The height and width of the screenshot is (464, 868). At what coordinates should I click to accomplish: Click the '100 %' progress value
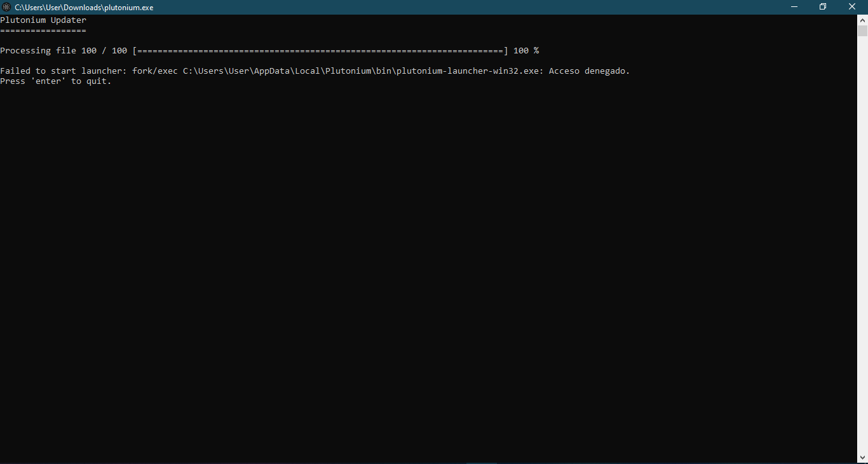click(x=526, y=51)
